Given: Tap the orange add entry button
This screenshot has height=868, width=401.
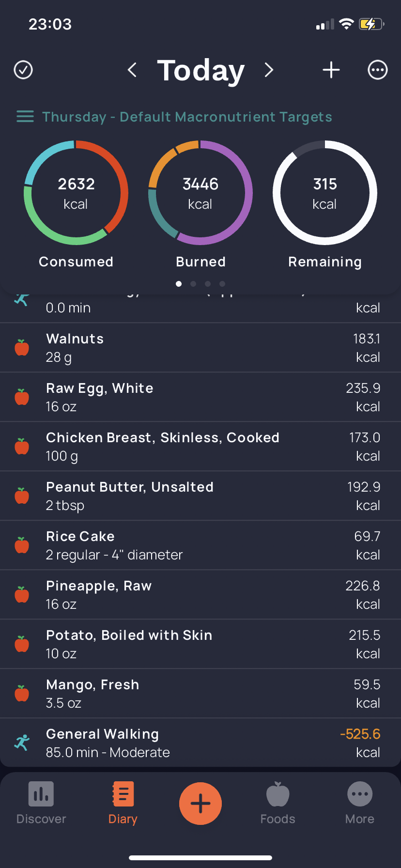Looking at the screenshot, I should coord(200,804).
